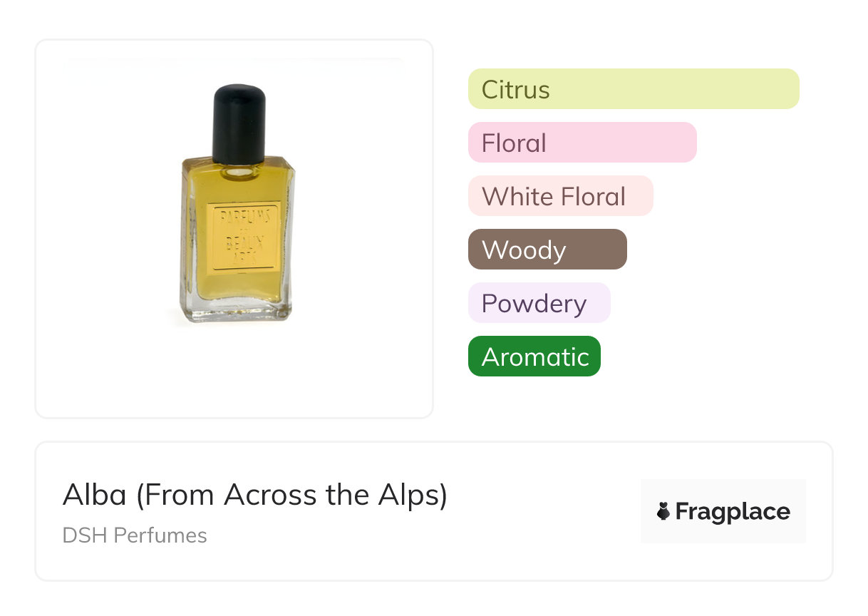Click the embossed PARFUMS text on the label
The width and height of the screenshot is (868, 616).
[242, 216]
